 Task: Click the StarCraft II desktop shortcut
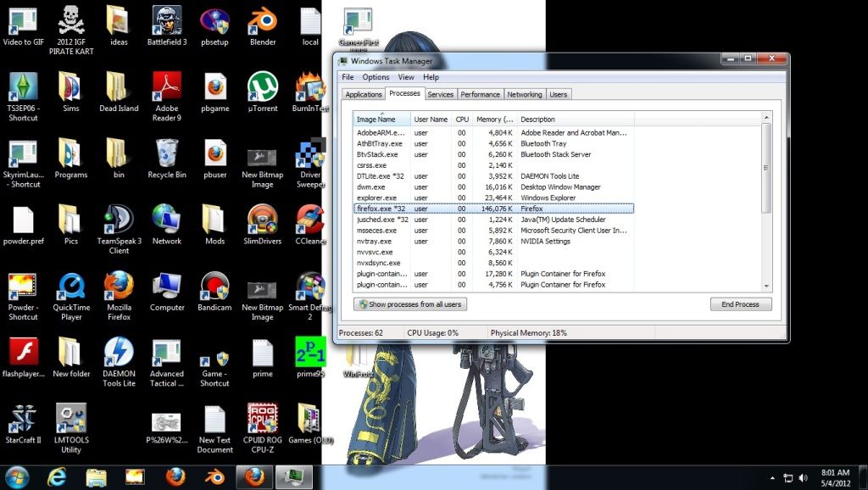tap(23, 420)
